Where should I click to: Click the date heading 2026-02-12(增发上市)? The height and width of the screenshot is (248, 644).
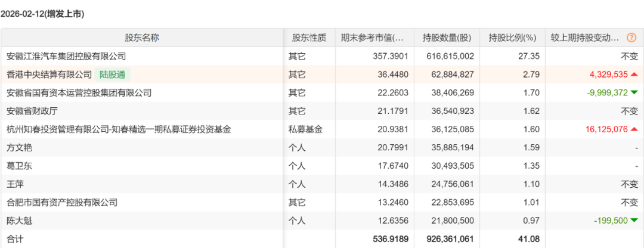tap(42, 14)
